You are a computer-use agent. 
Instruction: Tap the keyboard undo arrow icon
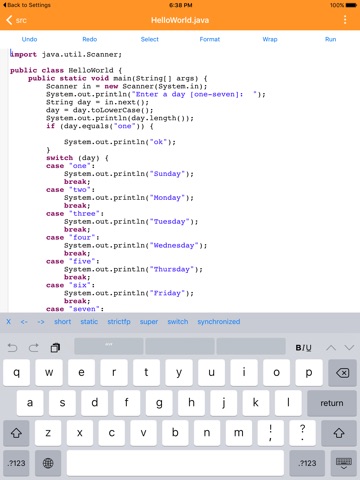pyautogui.click(x=12, y=348)
